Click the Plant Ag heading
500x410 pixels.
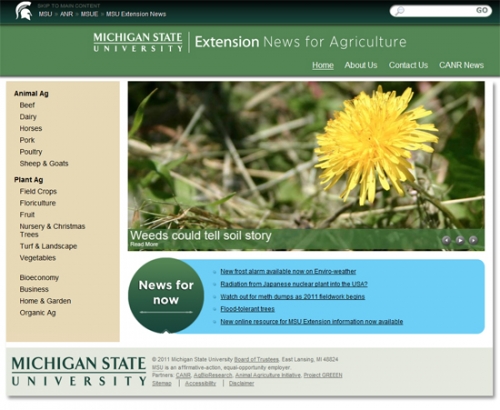pos(28,180)
